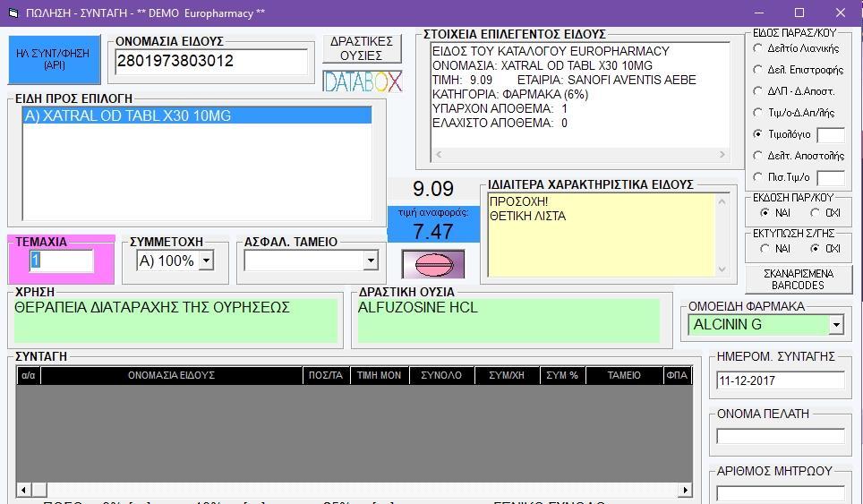Open ΗΛ ΣΥΝΤ/ΦΗΣΗ (API) blue button
This screenshot has width=863, height=504.
[x=54, y=59]
